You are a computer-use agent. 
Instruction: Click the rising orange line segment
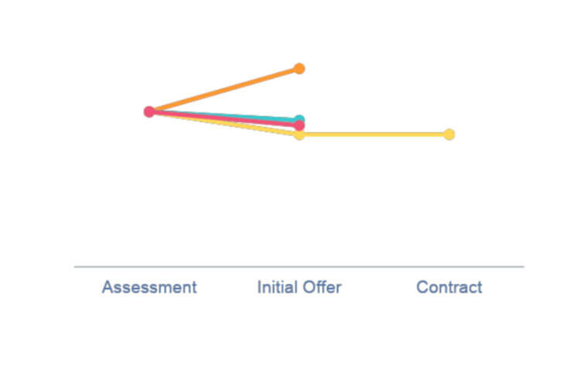click(x=224, y=90)
